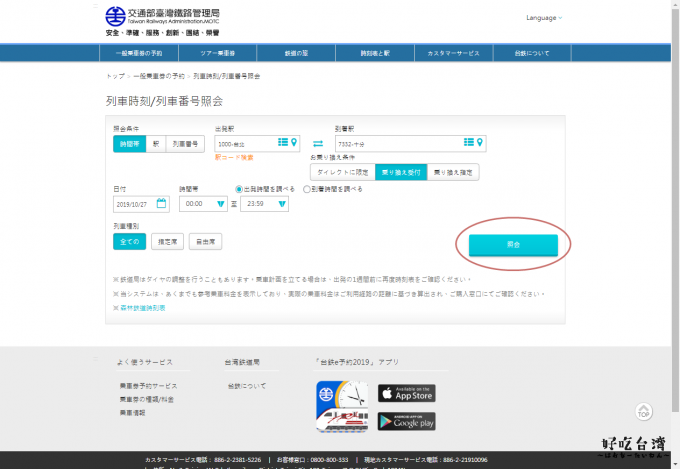Click the scroll-to-TOP arrow icon
The width and height of the screenshot is (680, 469).
[644, 412]
